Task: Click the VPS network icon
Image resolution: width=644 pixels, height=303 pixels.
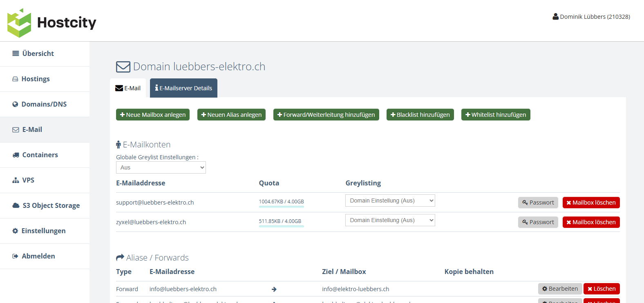Action: [x=16, y=180]
